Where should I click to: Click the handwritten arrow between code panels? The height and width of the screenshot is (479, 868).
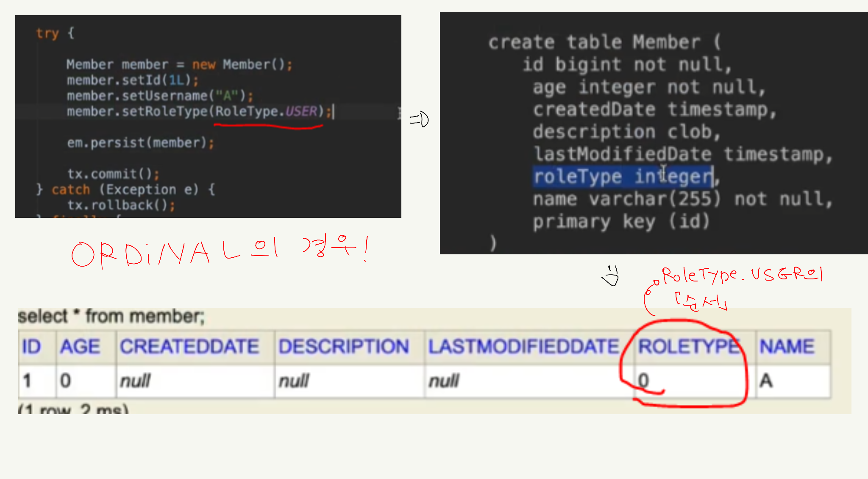(x=420, y=120)
